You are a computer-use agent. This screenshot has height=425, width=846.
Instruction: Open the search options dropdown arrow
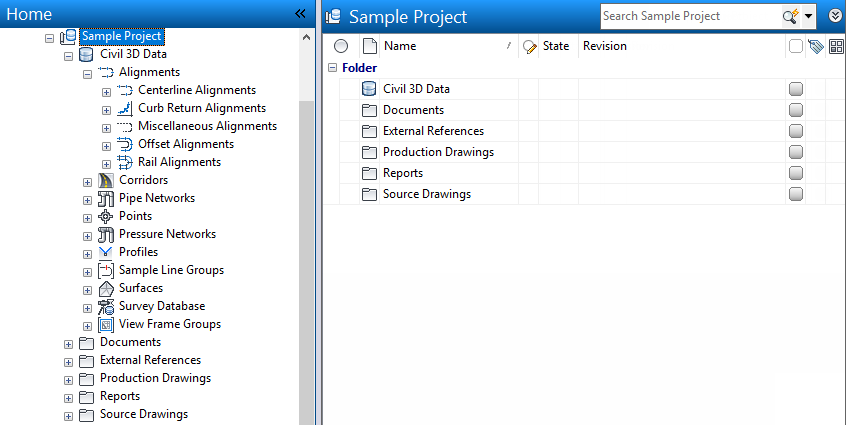coord(808,16)
